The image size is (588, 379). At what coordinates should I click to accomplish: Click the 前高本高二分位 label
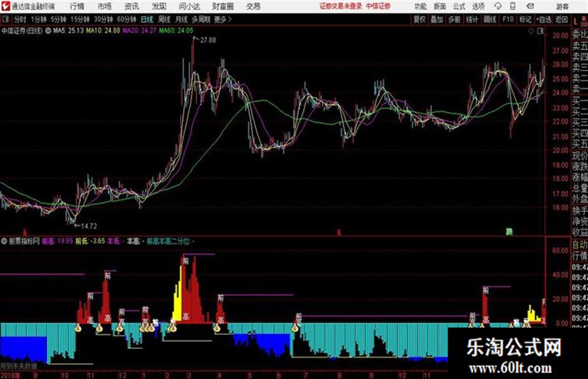(169, 241)
